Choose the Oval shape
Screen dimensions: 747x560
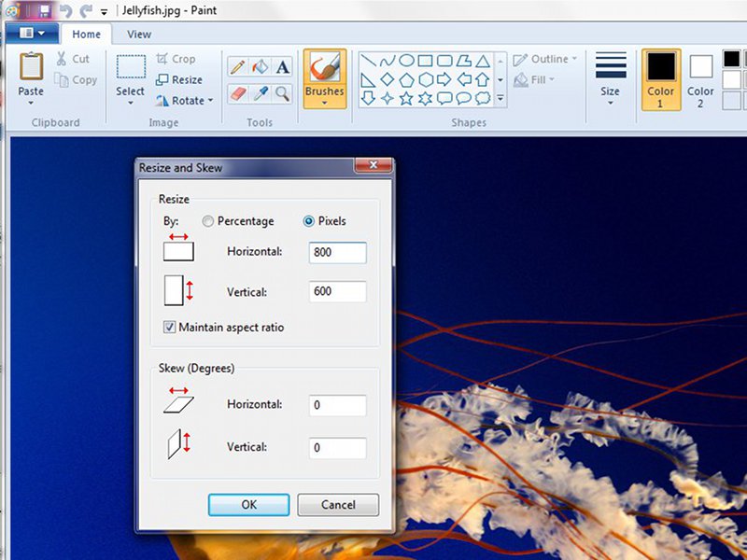(406, 61)
